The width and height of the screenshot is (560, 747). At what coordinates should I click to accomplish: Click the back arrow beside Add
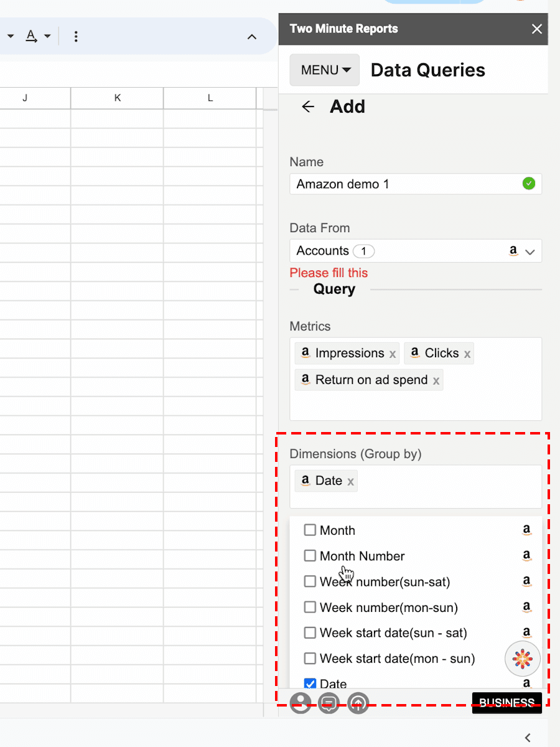[308, 107]
